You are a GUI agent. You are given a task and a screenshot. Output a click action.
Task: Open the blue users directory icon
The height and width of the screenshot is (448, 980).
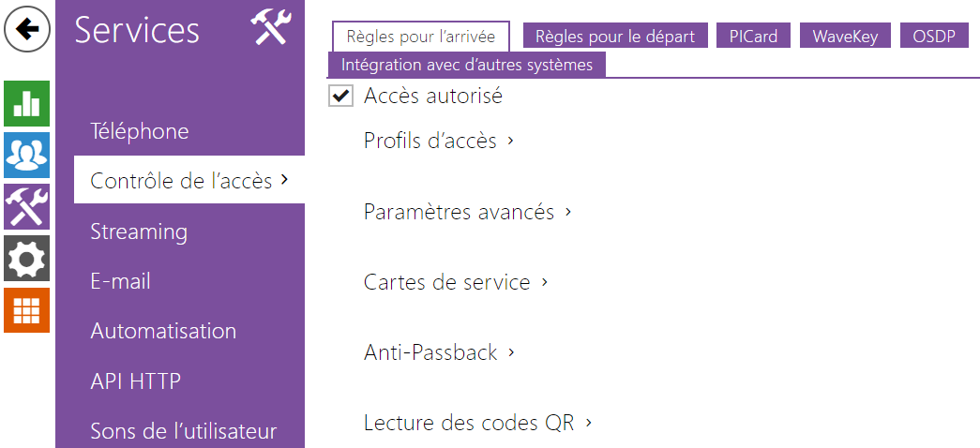coord(27,155)
